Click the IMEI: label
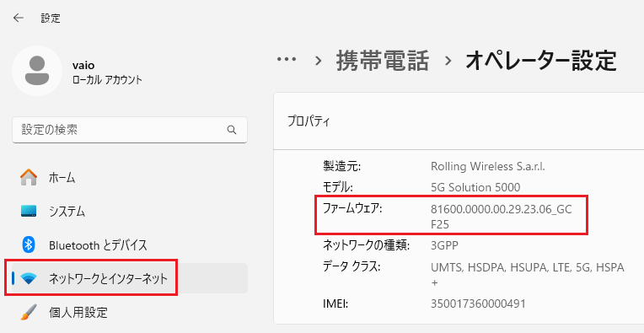 pyautogui.click(x=335, y=304)
